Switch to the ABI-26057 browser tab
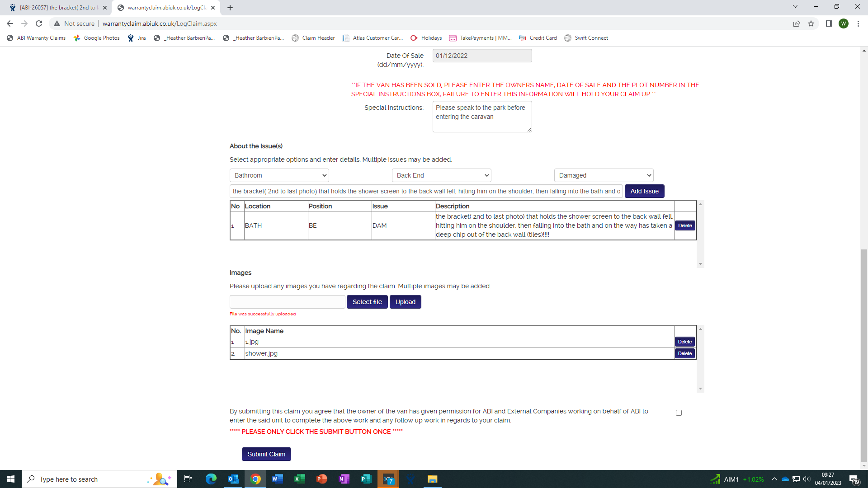 pos(57,8)
